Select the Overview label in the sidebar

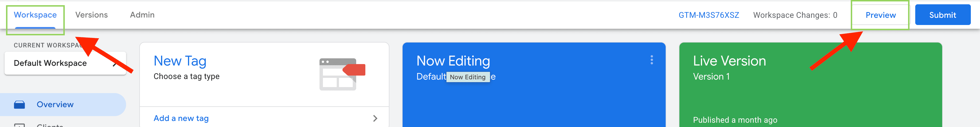pos(55,105)
